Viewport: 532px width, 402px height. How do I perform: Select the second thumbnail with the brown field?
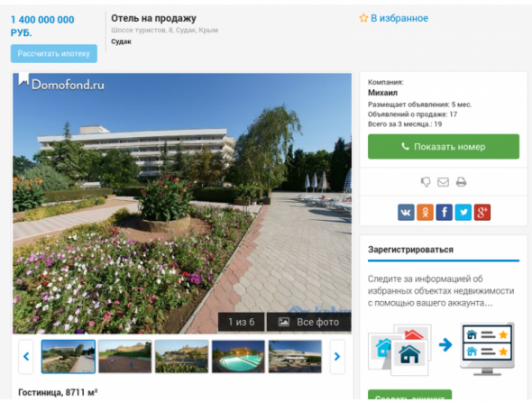coord(124,357)
